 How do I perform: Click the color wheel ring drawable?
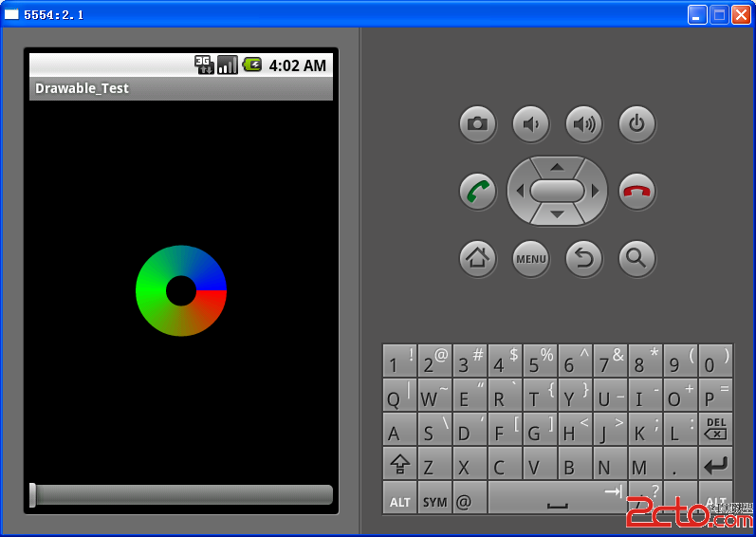pos(155,291)
